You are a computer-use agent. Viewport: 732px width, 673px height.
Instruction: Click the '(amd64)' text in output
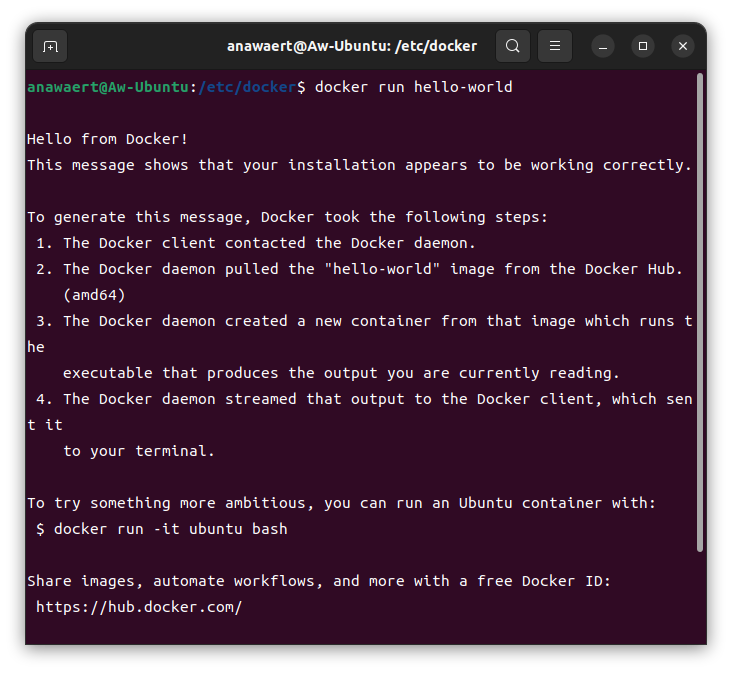pos(94,295)
